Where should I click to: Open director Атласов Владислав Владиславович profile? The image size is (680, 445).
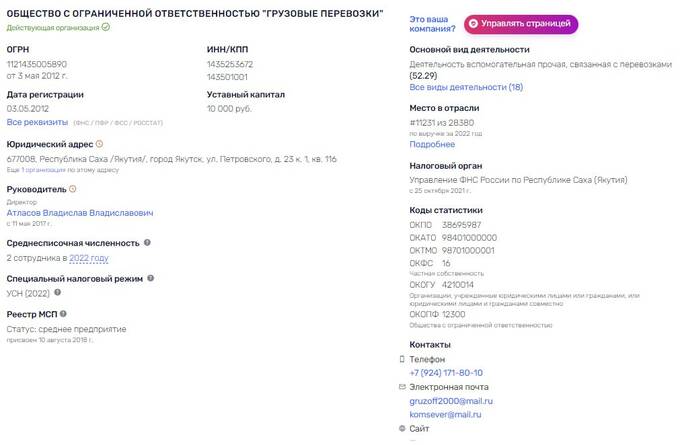coord(80,213)
